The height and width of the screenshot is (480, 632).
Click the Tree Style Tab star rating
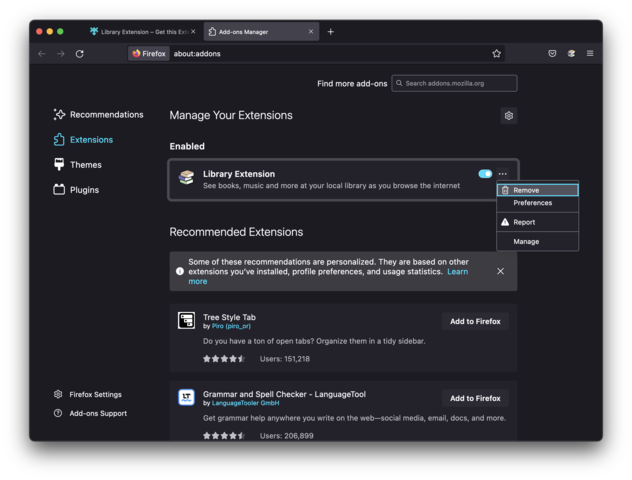(x=224, y=359)
